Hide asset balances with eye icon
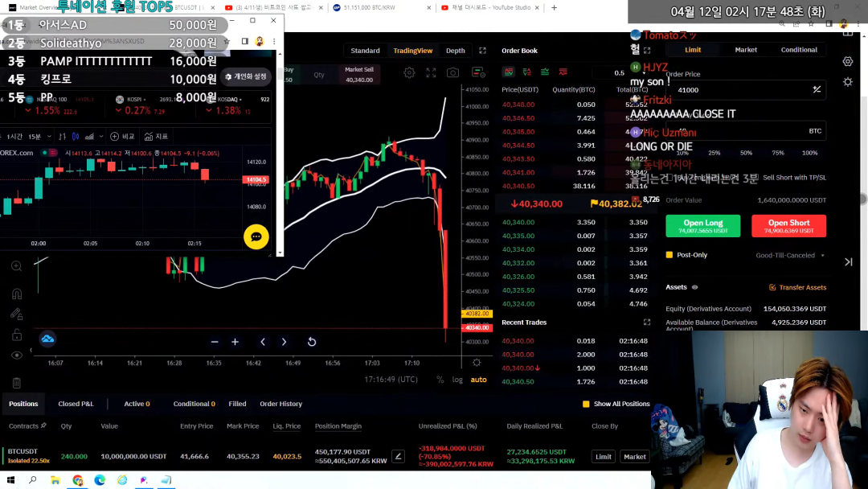The image size is (868, 489). tap(695, 287)
